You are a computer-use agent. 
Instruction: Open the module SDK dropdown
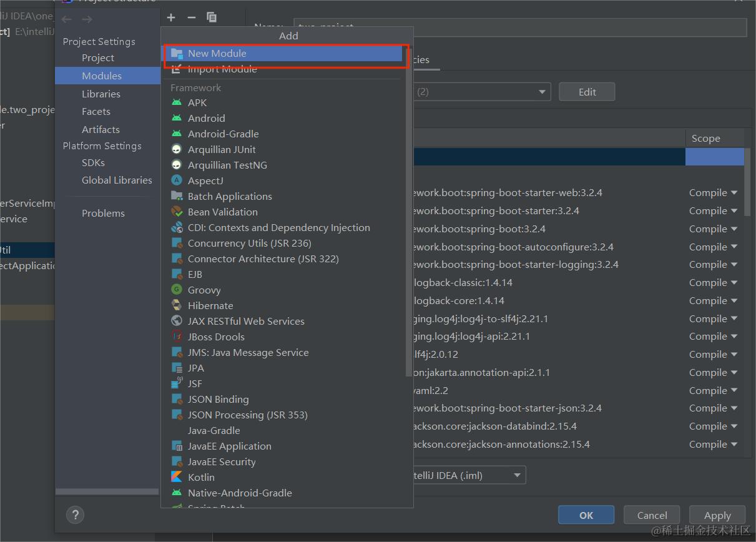[x=542, y=92]
